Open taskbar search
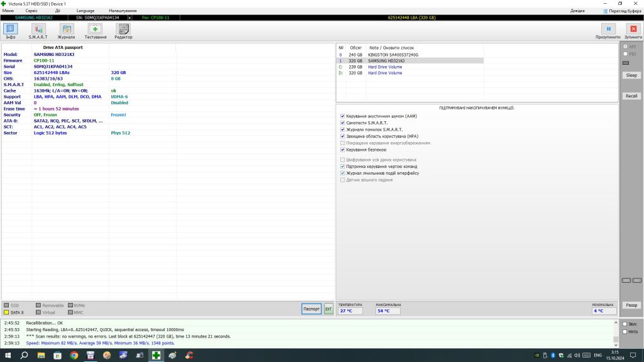This screenshot has width=644, height=362. click(25, 356)
